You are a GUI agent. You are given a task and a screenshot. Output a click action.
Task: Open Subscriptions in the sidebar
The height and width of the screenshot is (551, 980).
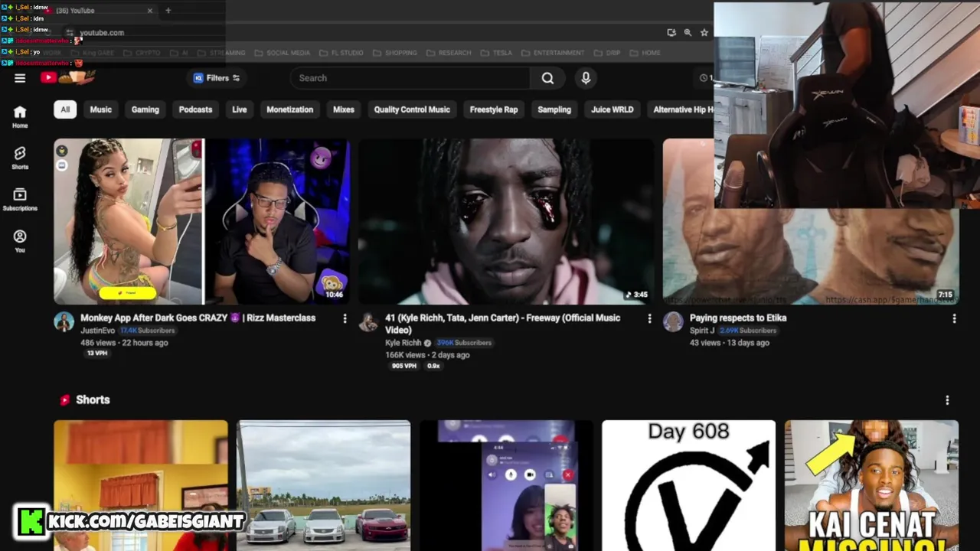coord(20,200)
